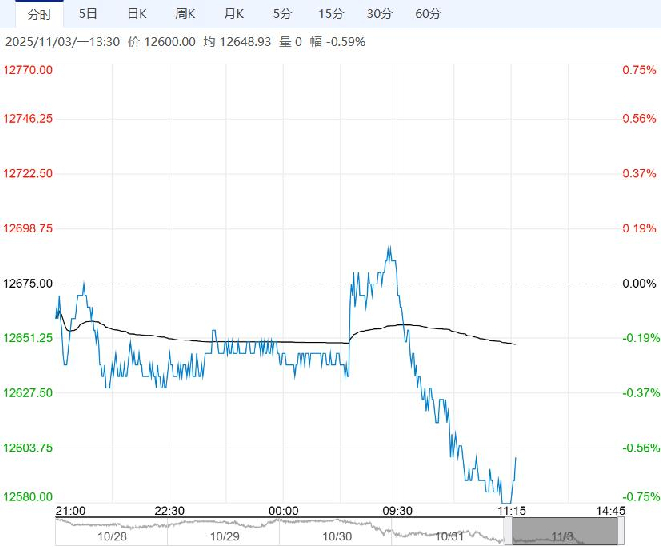Switch to the 15分 interval tab
This screenshot has width=661, height=547.
point(331,14)
